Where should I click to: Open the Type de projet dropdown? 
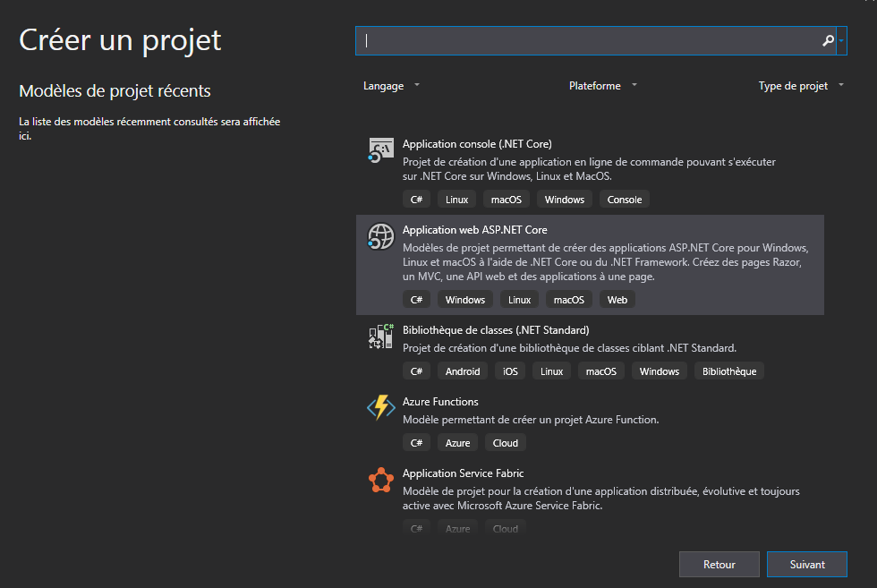[x=800, y=86]
